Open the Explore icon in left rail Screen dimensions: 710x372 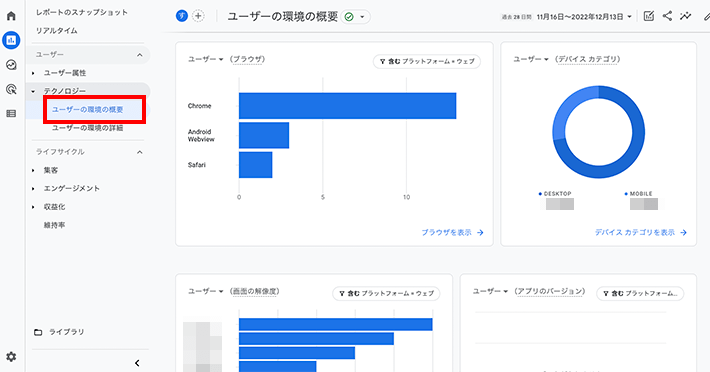click(11, 65)
